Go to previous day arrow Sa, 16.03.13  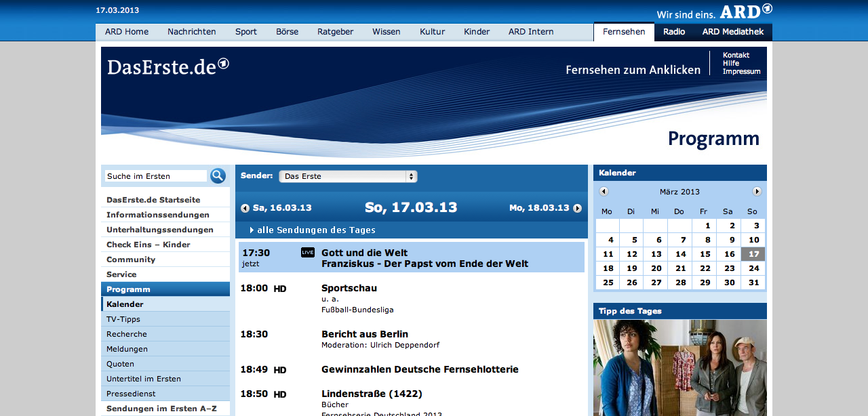point(245,208)
